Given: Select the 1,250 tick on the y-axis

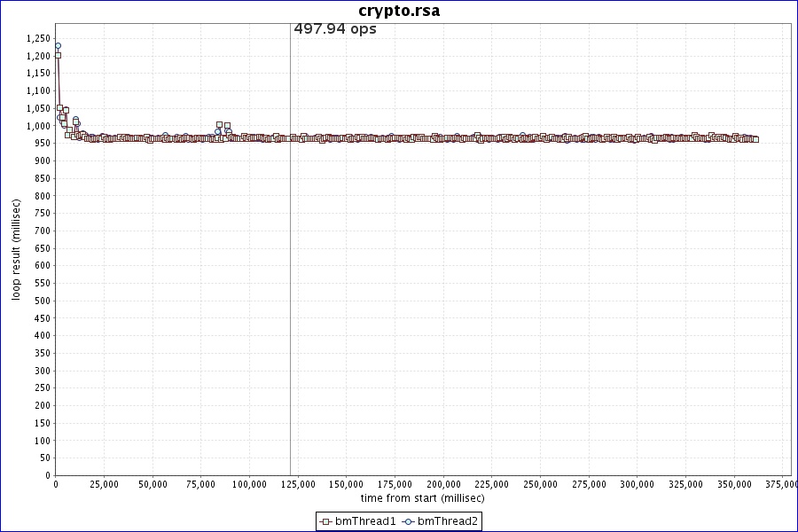Looking at the screenshot, I should [x=39, y=39].
